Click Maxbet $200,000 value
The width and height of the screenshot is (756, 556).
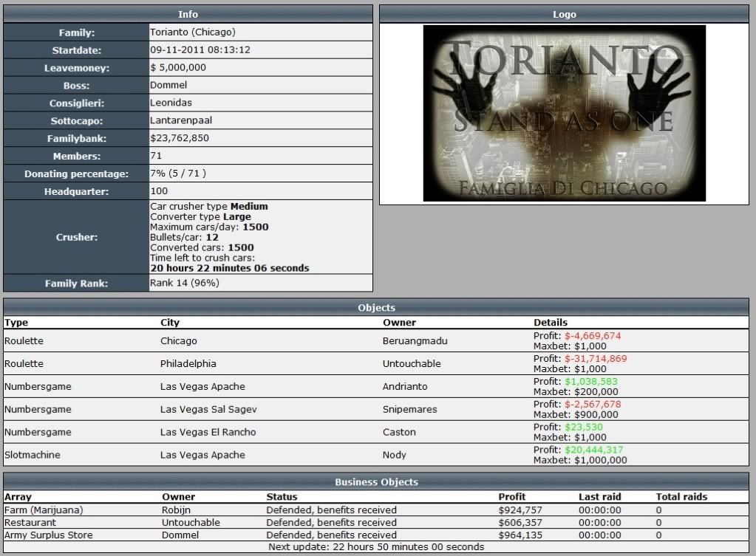point(596,392)
